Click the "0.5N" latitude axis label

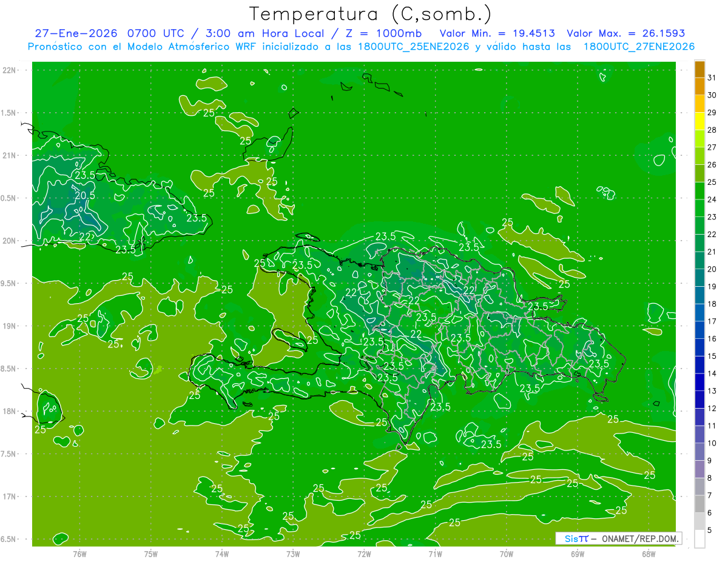tap(9, 198)
